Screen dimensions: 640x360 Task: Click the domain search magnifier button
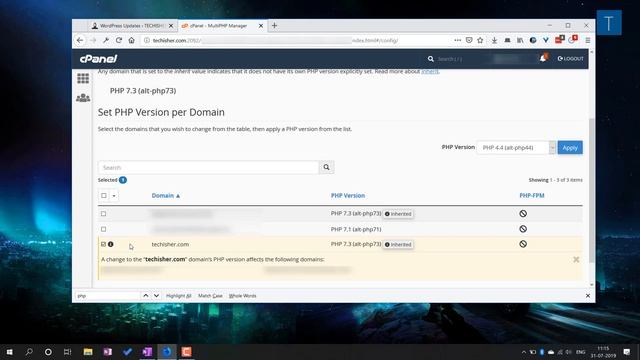tap(326, 167)
